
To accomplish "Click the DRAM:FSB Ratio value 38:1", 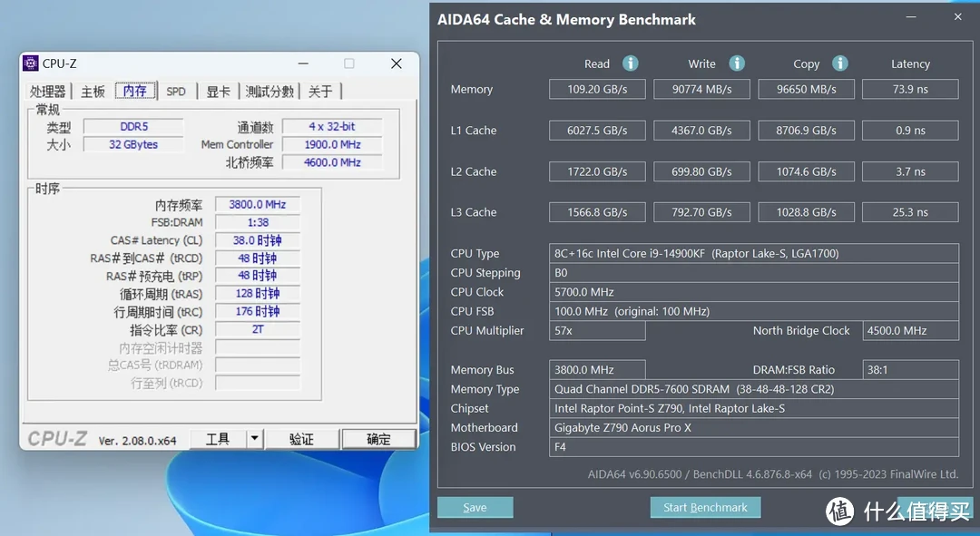I will click(910, 370).
